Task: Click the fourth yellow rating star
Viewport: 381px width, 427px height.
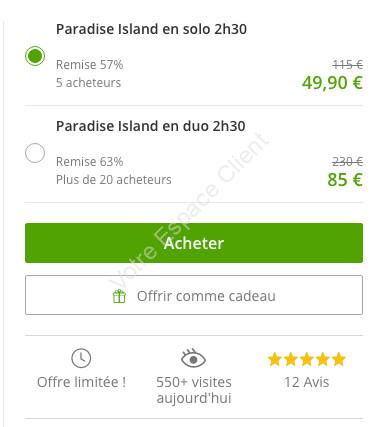Action: click(x=323, y=359)
